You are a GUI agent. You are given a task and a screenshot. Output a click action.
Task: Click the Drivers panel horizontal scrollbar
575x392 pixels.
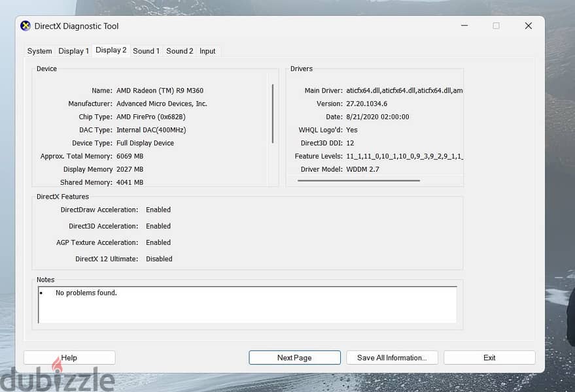coord(358,180)
